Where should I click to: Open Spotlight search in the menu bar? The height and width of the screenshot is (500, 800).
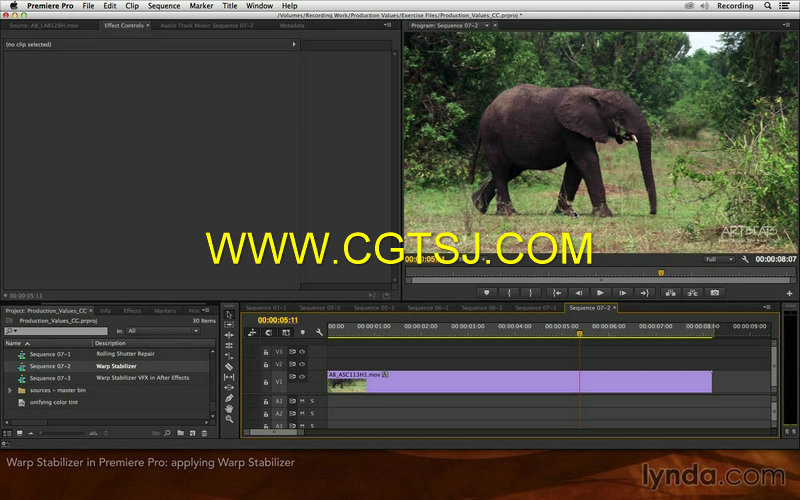767,6
